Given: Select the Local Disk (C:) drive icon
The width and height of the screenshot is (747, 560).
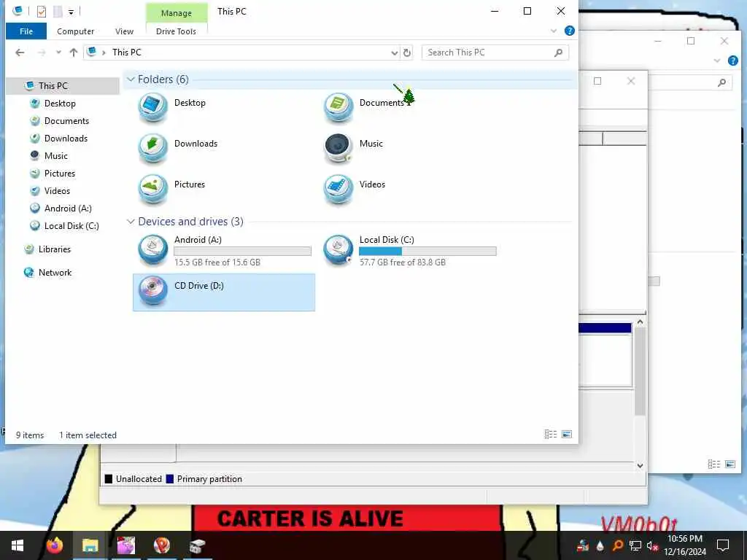Looking at the screenshot, I should [x=338, y=249].
